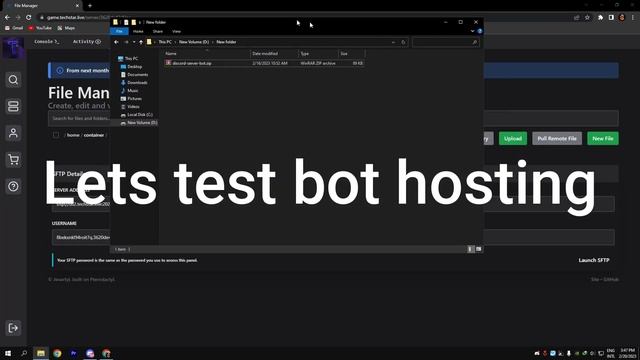Click the logout icon in the panel sidebar
This screenshot has width=640, height=360.
coord(13,328)
